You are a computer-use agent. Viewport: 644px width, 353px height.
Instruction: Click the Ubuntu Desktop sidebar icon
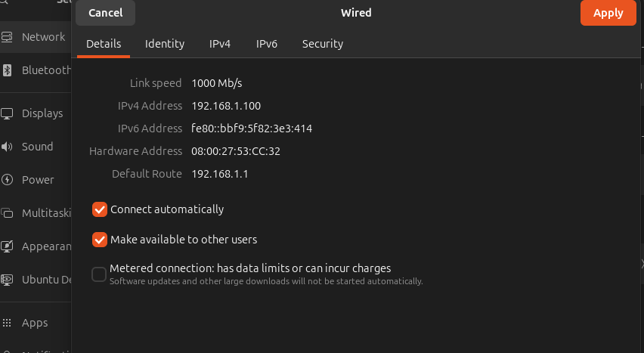pos(7,280)
